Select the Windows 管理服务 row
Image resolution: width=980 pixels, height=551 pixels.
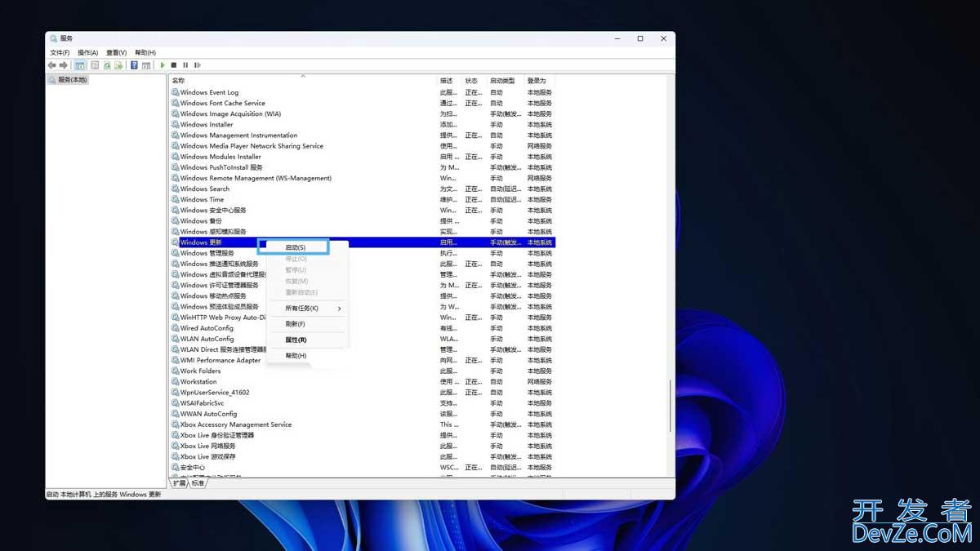(x=363, y=253)
